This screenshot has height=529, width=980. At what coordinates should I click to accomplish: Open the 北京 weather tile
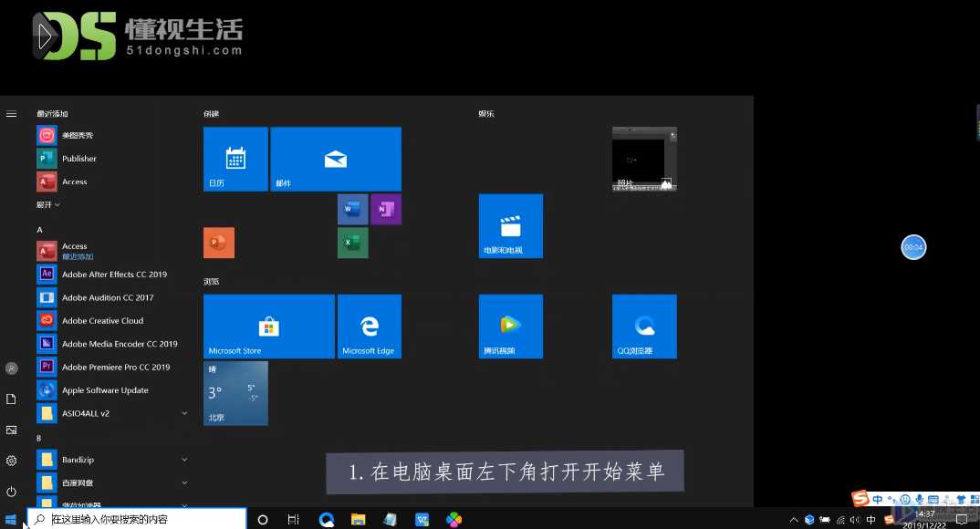[235, 392]
